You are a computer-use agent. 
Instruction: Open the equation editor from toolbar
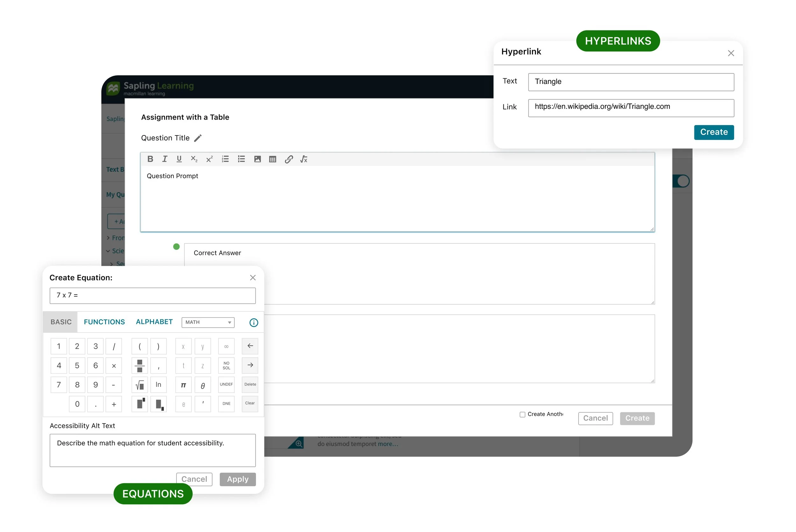click(304, 159)
